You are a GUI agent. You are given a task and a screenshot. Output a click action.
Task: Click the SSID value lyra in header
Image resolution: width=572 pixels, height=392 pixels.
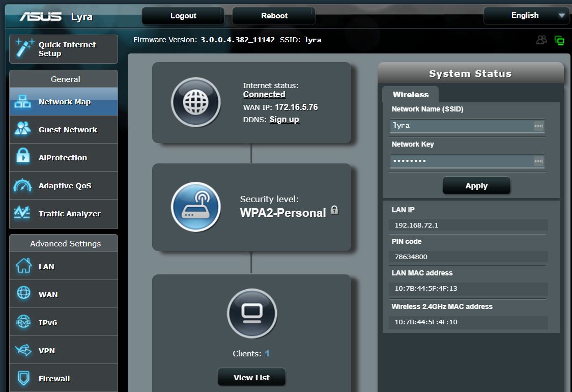[313, 40]
